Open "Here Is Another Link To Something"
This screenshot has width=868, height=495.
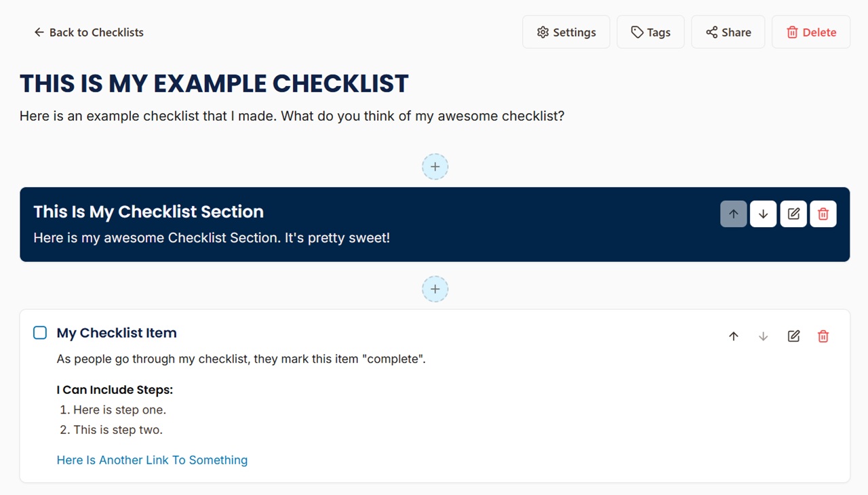coord(152,460)
